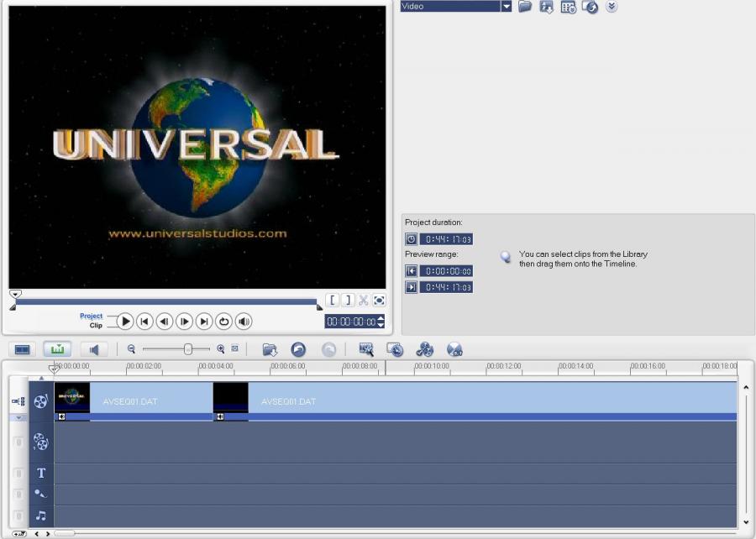Viewport: 756px width, 539px height.
Task: Open the system volume control
Action: (244, 322)
